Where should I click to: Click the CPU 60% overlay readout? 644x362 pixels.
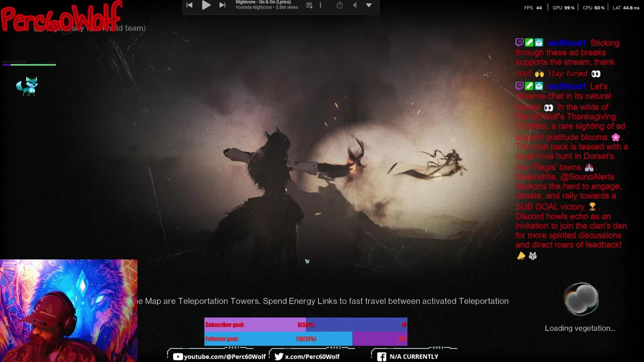tap(594, 8)
